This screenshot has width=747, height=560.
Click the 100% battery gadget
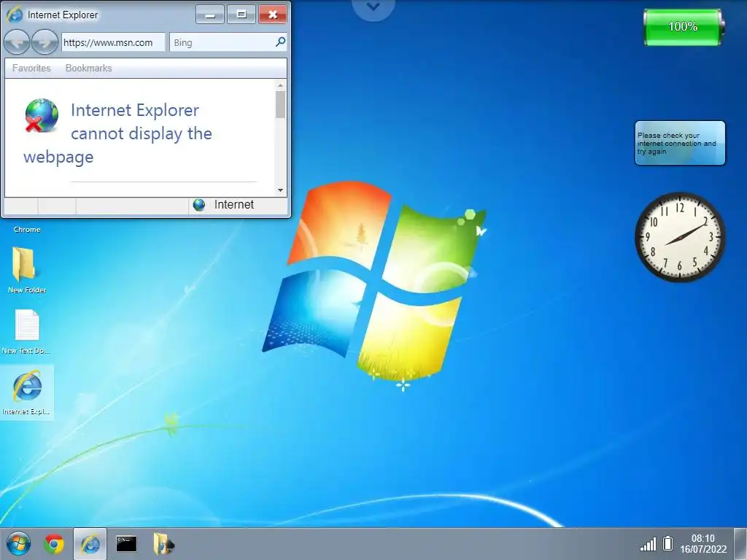[x=683, y=27]
